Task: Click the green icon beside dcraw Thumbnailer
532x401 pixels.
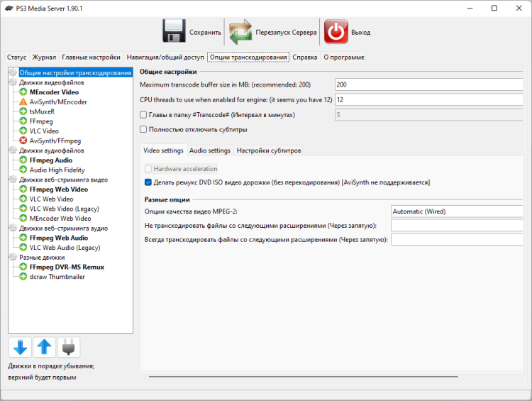Action: [x=23, y=277]
